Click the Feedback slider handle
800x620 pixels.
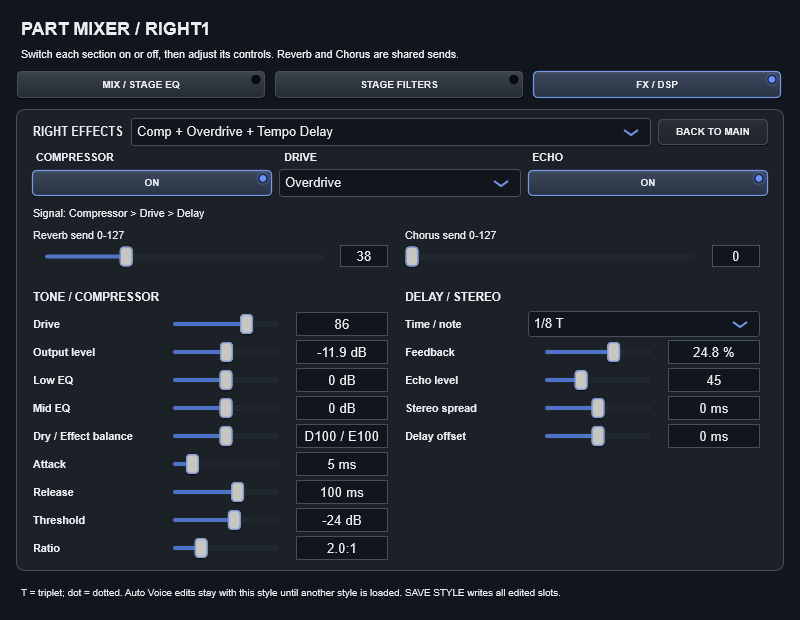[x=614, y=352]
